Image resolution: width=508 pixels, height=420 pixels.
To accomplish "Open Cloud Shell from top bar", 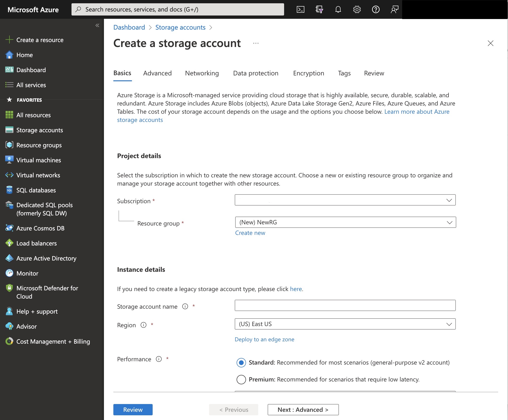I will click(300, 9).
